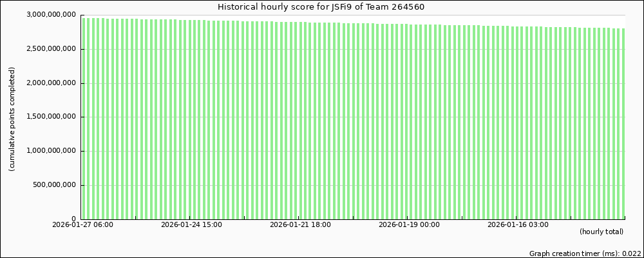Click the 1,500,000,000 y-axis label
Screen dimensions: 644x258
[x=52, y=117]
